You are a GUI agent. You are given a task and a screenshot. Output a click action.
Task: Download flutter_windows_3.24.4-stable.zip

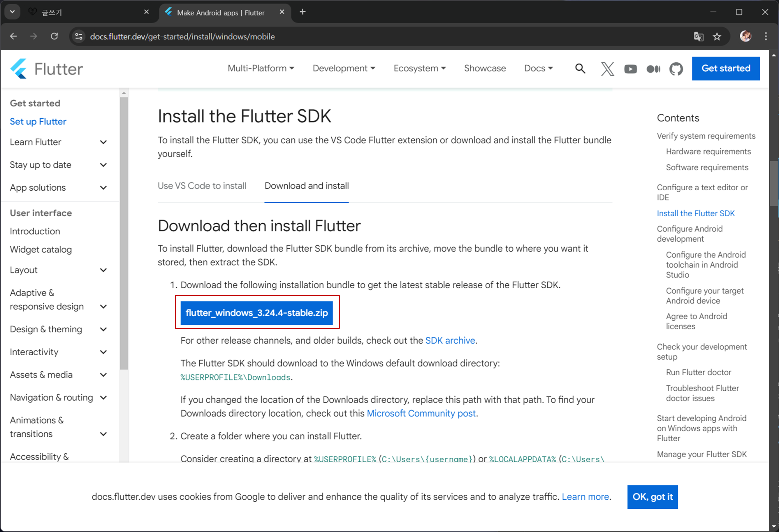point(256,313)
